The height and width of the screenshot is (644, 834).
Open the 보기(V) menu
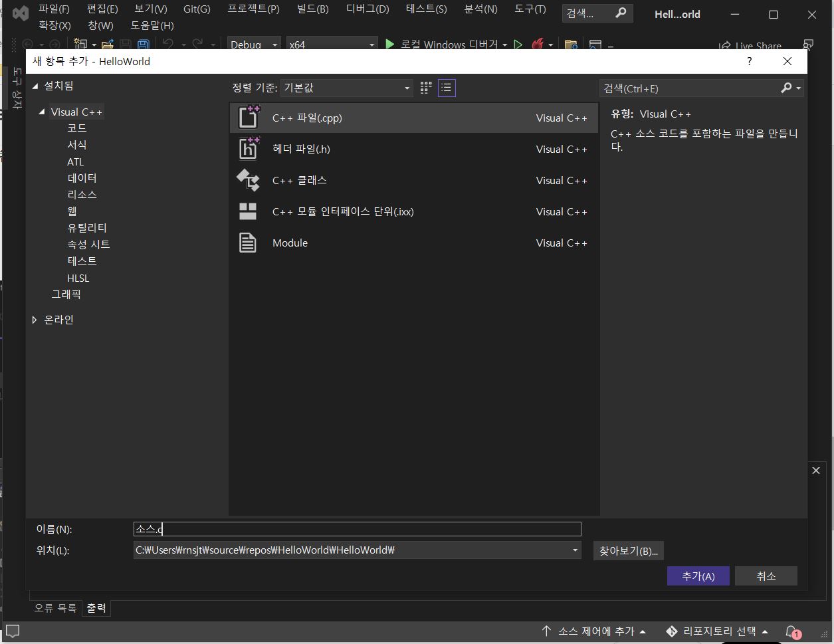pyautogui.click(x=151, y=9)
